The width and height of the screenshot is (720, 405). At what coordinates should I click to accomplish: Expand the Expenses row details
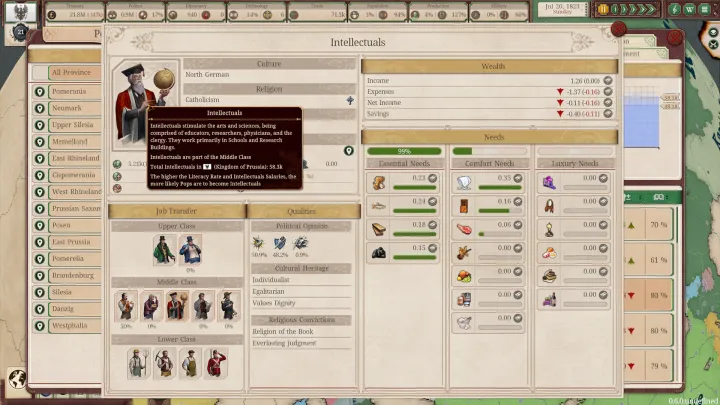tap(607, 90)
